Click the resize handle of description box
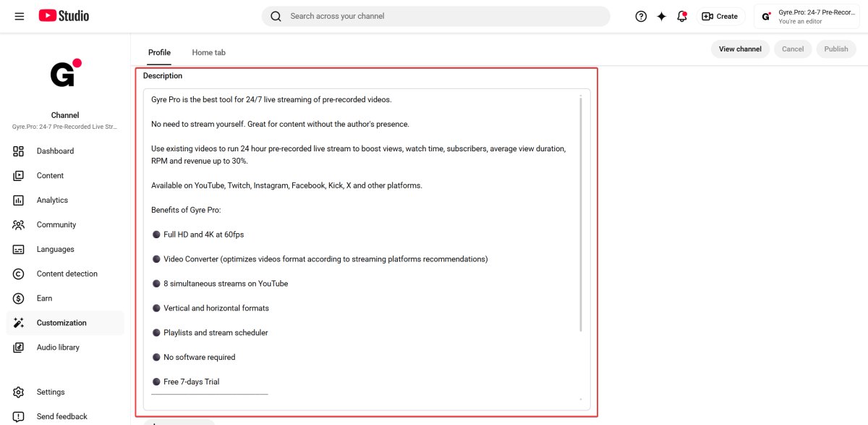 [x=581, y=399]
